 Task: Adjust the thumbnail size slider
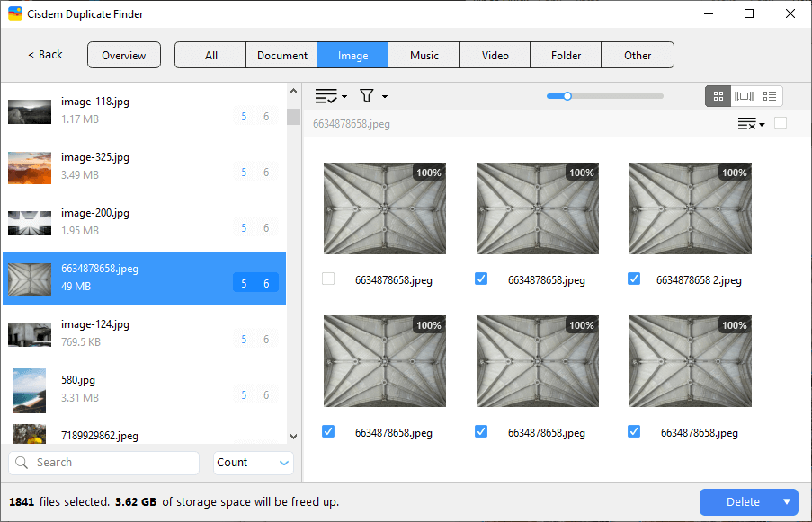tap(567, 96)
